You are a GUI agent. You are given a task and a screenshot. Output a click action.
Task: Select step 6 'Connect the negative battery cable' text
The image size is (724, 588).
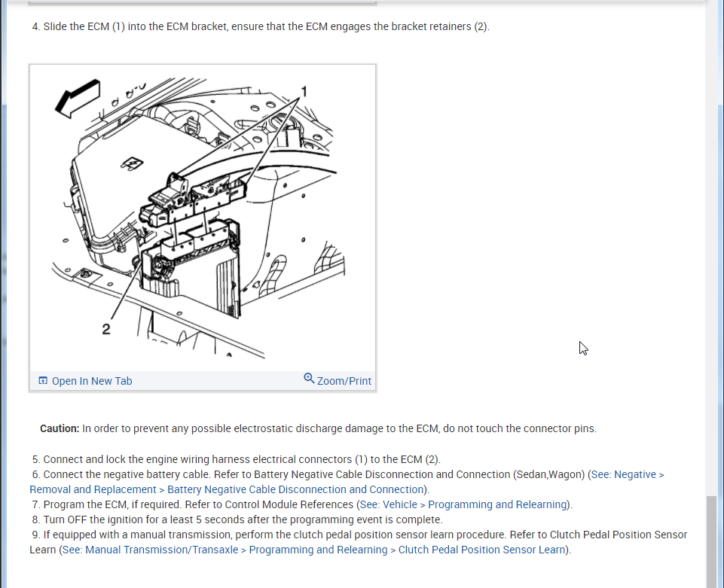pyautogui.click(x=347, y=482)
